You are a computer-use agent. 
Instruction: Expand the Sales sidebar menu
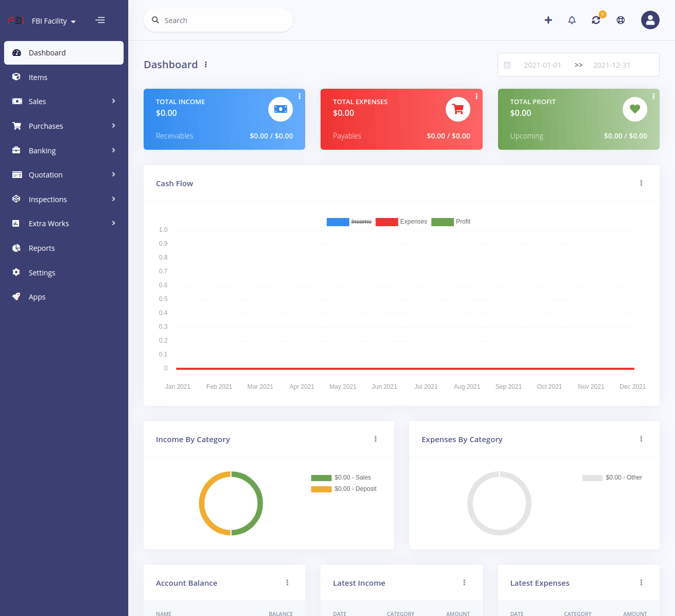(64, 102)
